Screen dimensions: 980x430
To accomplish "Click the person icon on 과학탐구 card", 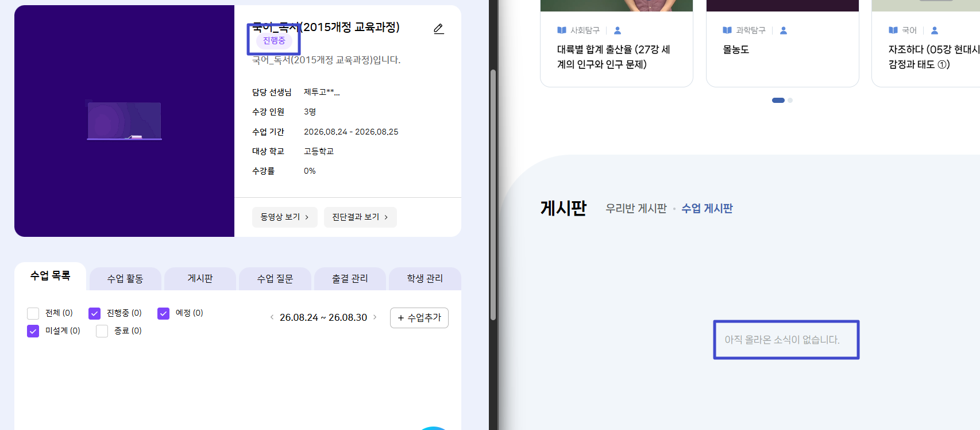I will pyautogui.click(x=784, y=30).
